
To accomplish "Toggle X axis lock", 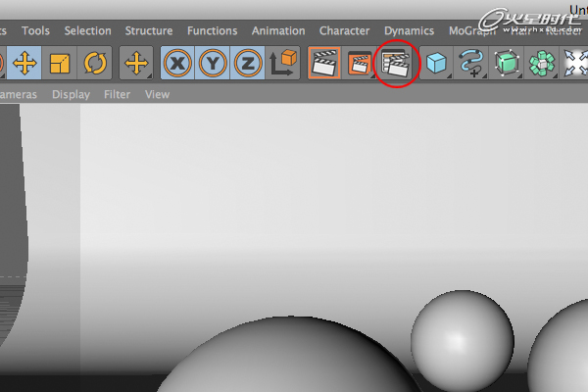I will [177, 65].
